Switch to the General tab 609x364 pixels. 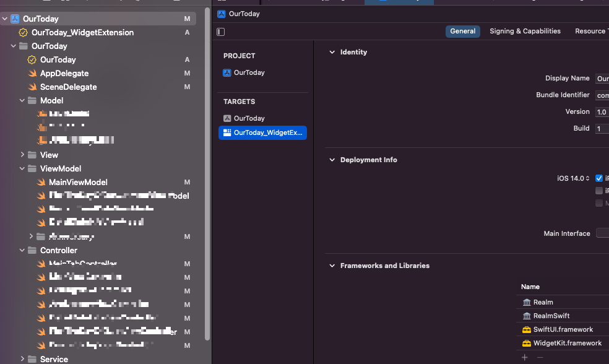462,32
